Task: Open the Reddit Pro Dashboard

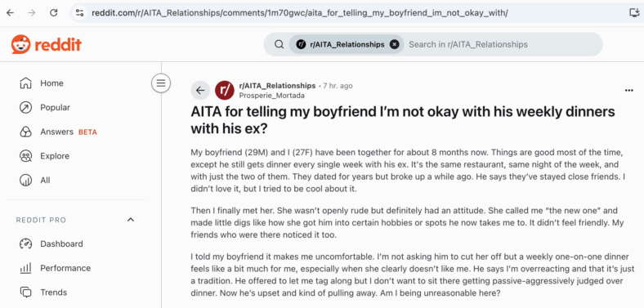Action: [x=61, y=243]
